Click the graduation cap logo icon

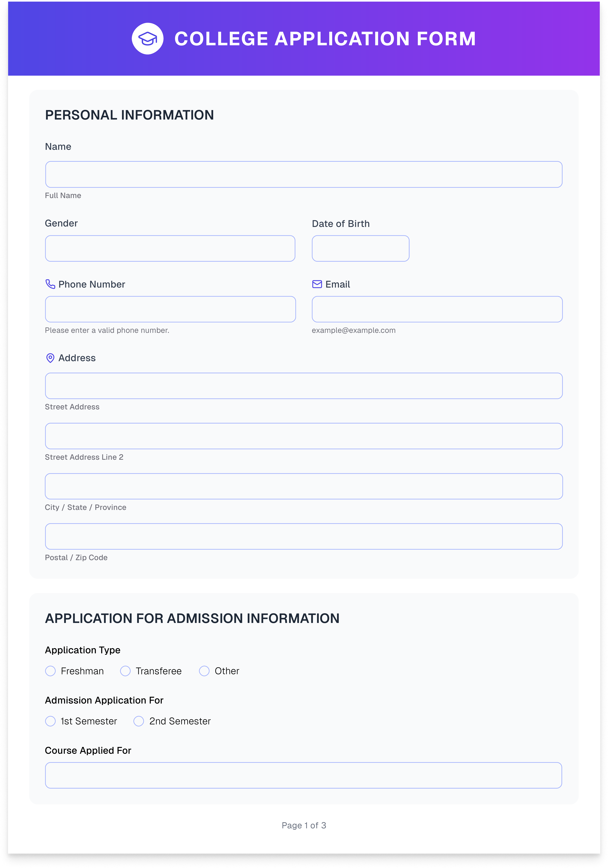click(x=147, y=39)
